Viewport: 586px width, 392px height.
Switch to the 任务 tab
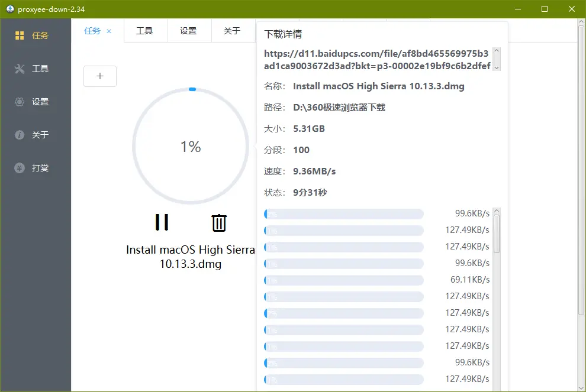coord(92,31)
